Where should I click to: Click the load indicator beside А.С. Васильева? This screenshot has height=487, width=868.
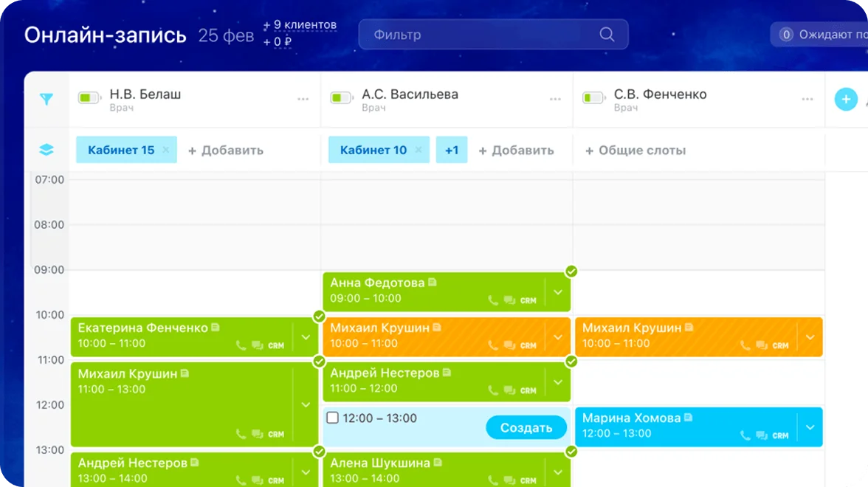pos(341,98)
